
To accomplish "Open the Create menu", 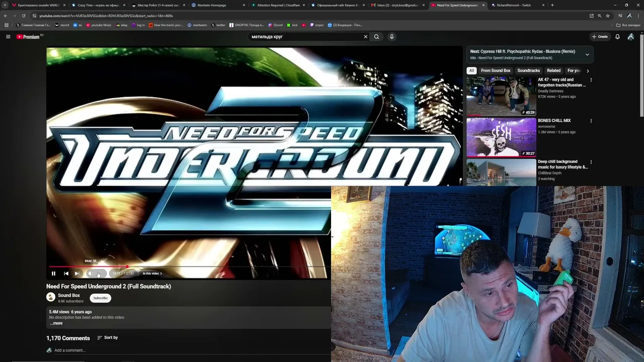I will coord(600,37).
